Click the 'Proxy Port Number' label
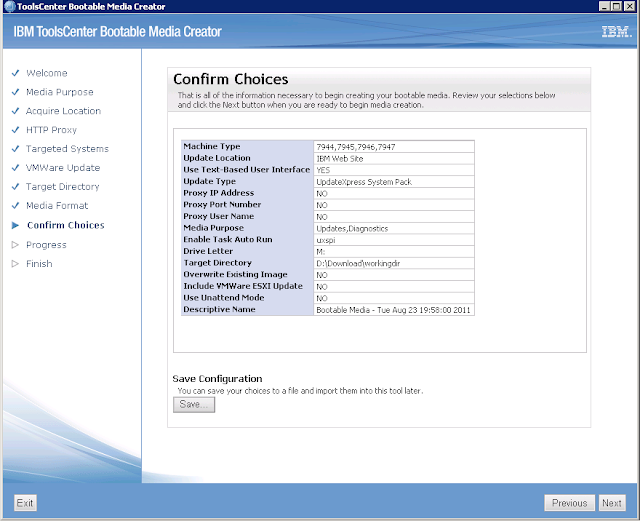The width and height of the screenshot is (640, 521). [222, 205]
